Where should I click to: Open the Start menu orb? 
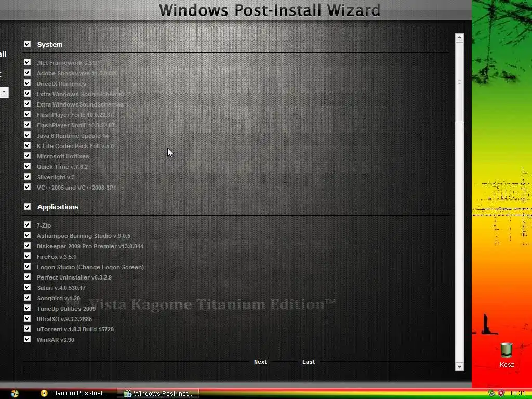click(14, 393)
